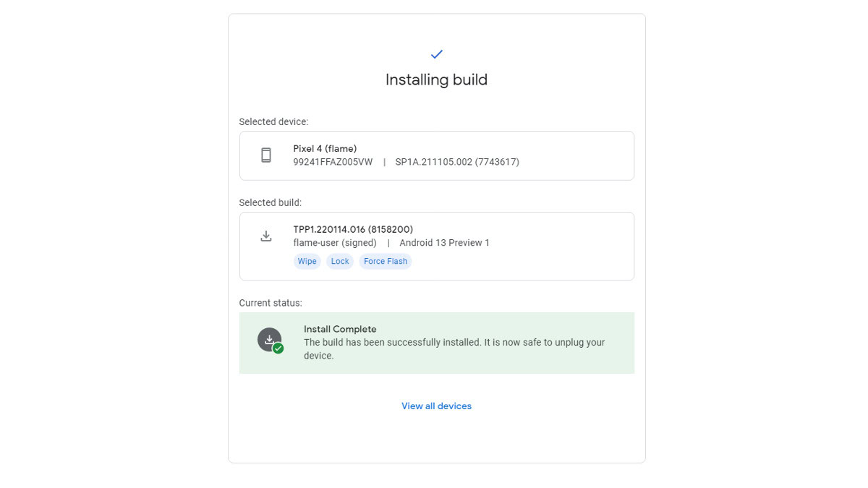The width and height of the screenshot is (868, 488).
Task: Click the flame-user (signed) label
Action: click(335, 243)
